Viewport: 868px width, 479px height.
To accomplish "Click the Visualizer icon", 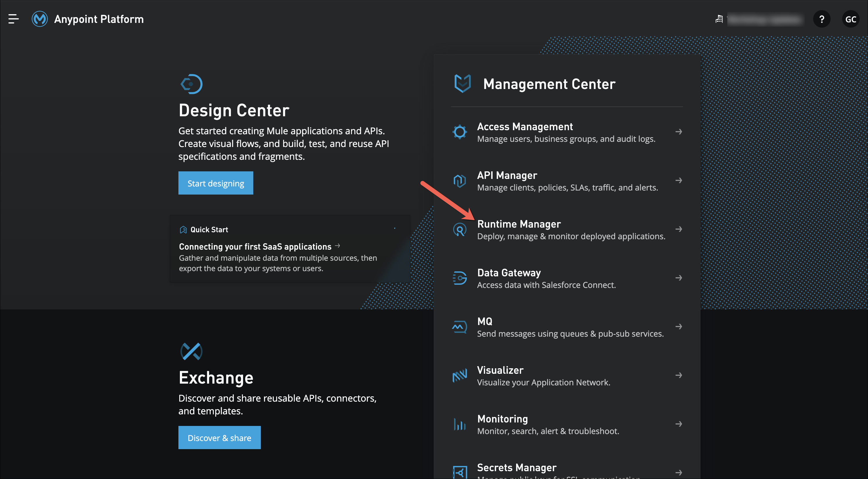I will click(x=460, y=375).
